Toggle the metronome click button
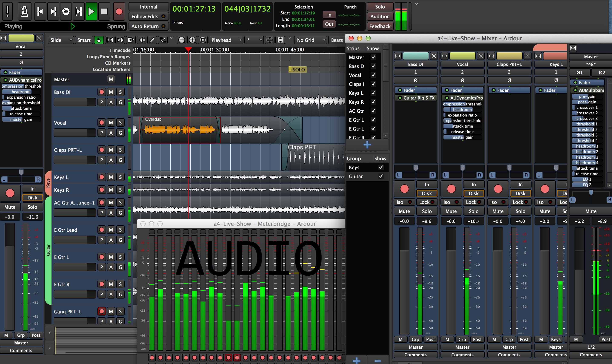Screen dimensions: 612x364 pos(24,11)
